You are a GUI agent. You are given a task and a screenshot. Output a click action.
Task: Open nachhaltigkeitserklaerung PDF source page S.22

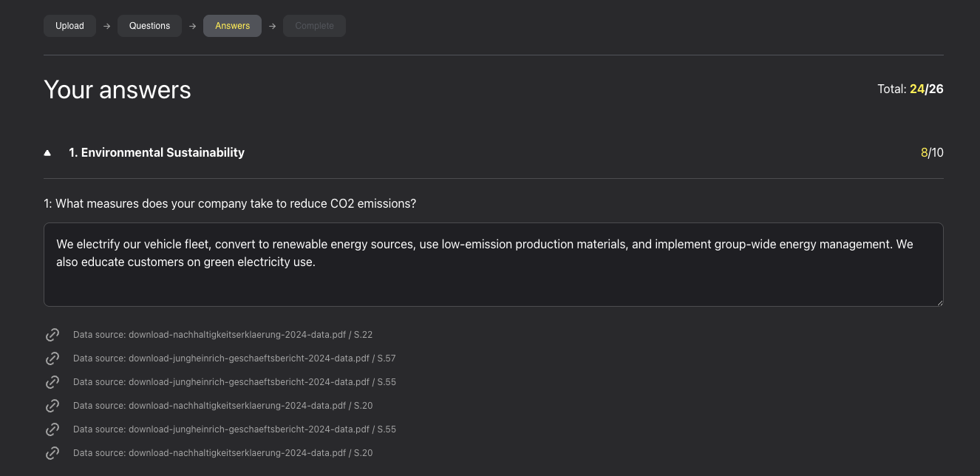click(222, 335)
